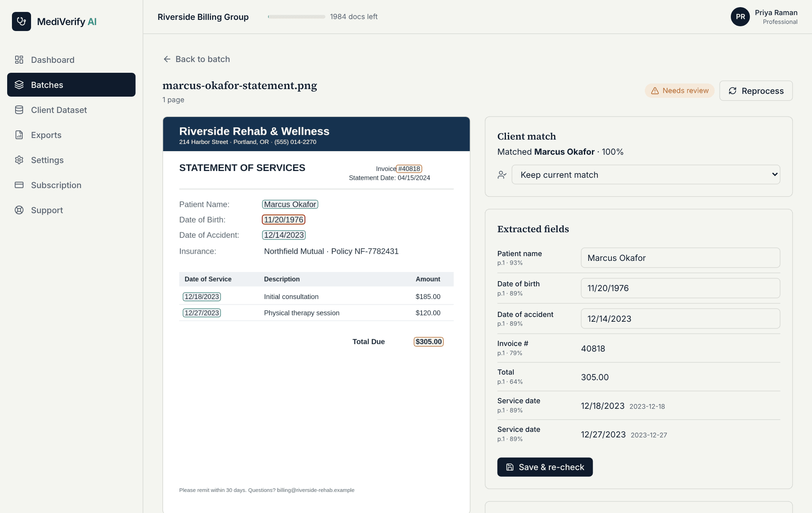Click the MediVerify AI stethoscope logo icon
The width and height of the screenshot is (812, 513).
21,21
